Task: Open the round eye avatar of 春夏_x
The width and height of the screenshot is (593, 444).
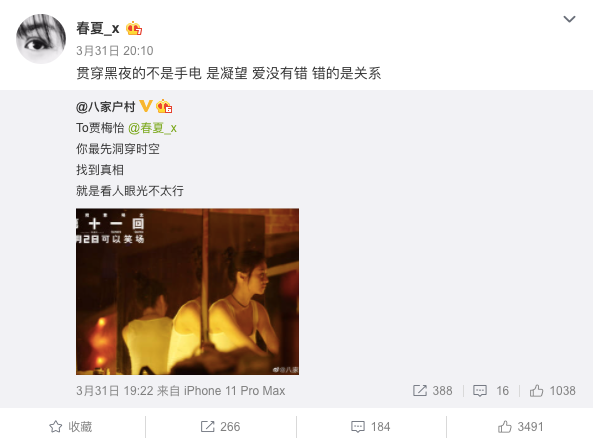Action: point(41,39)
